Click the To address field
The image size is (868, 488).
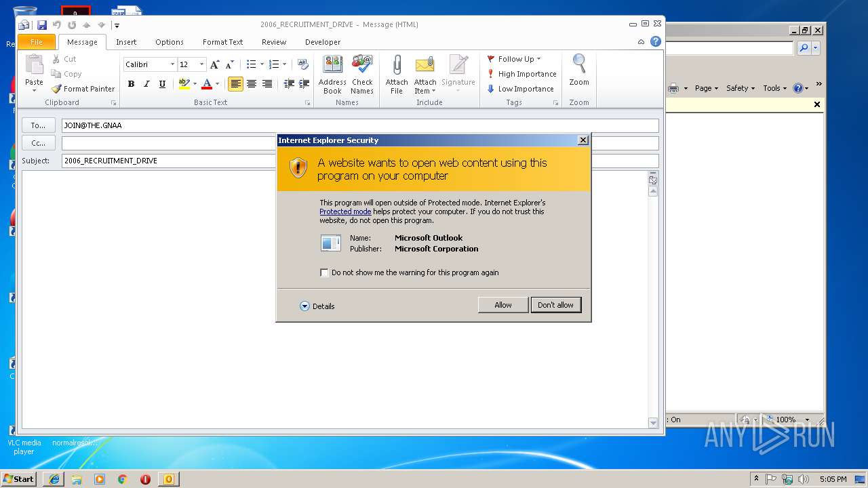click(360, 125)
